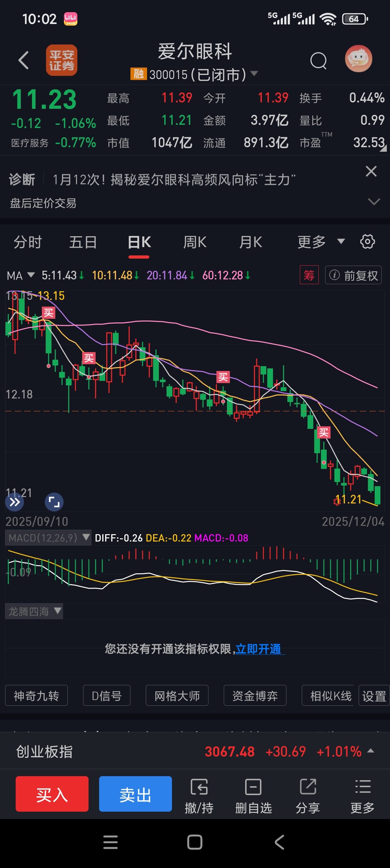390x868 pixels.
Task: Expand the stock code 300015 dropdown arrow
Action: (x=254, y=74)
